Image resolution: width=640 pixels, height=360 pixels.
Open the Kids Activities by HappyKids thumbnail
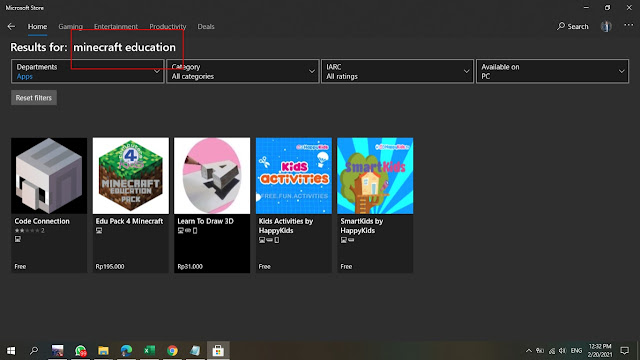click(294, 176)
